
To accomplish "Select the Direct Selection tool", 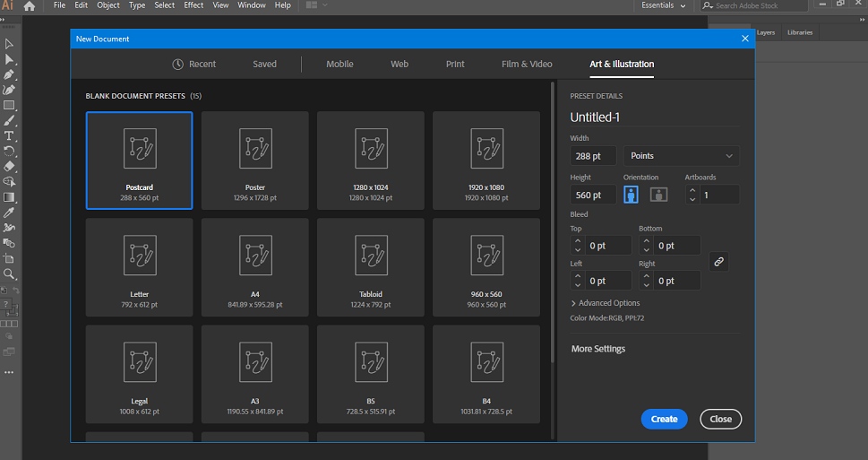I will (x=9, y=59).
